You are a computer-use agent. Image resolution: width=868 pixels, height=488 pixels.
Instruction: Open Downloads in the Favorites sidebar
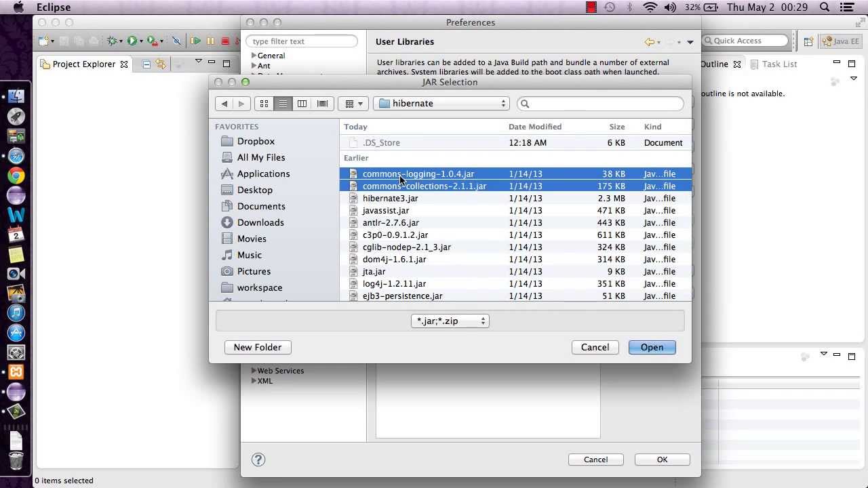pyautogui.click(x=260, y=222)
